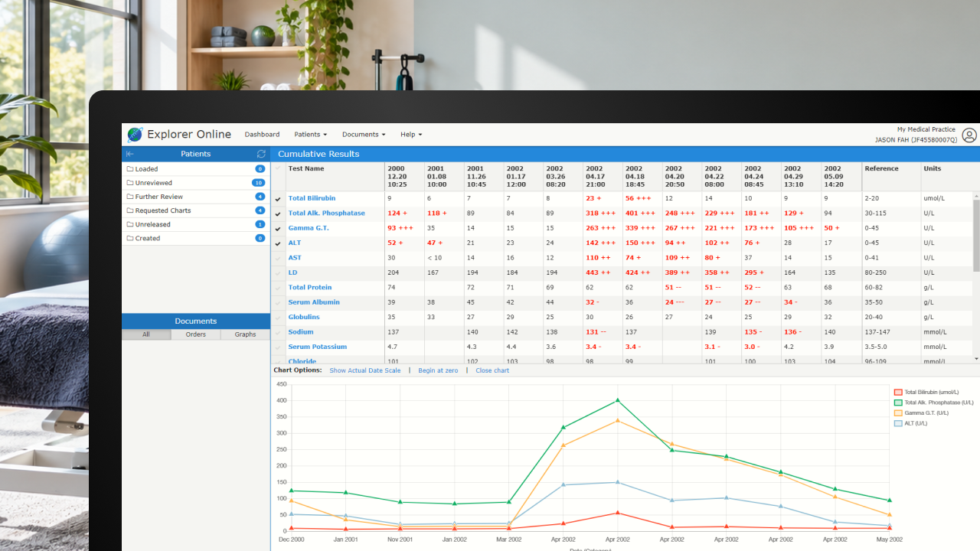This screenshot has height=551, width=980.
Task: Check the Serum Albumin row checkbox
Action: click(278, 302)
